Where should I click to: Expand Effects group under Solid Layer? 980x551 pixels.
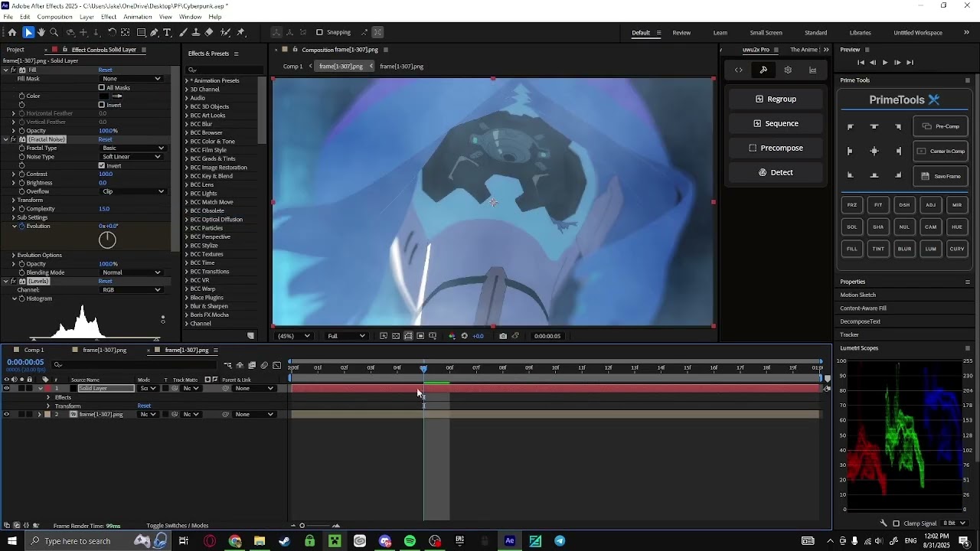click(48, 397)
